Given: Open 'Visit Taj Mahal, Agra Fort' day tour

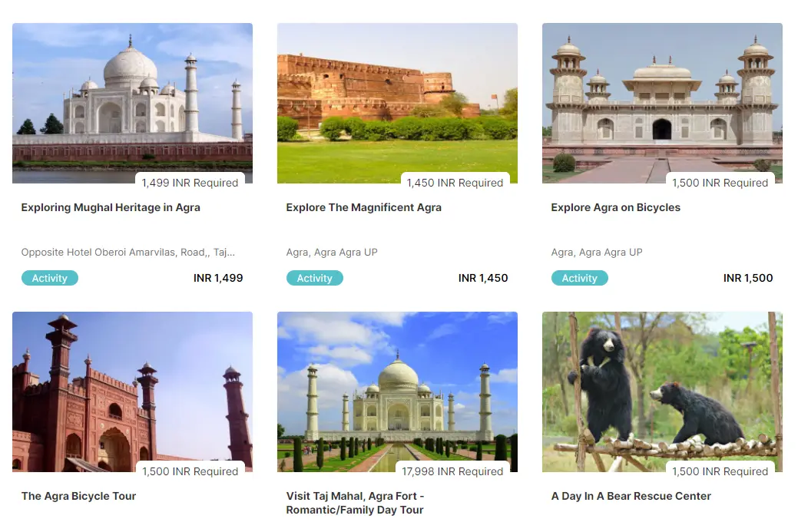Looking at the screenshot, I should click(355, 503).
